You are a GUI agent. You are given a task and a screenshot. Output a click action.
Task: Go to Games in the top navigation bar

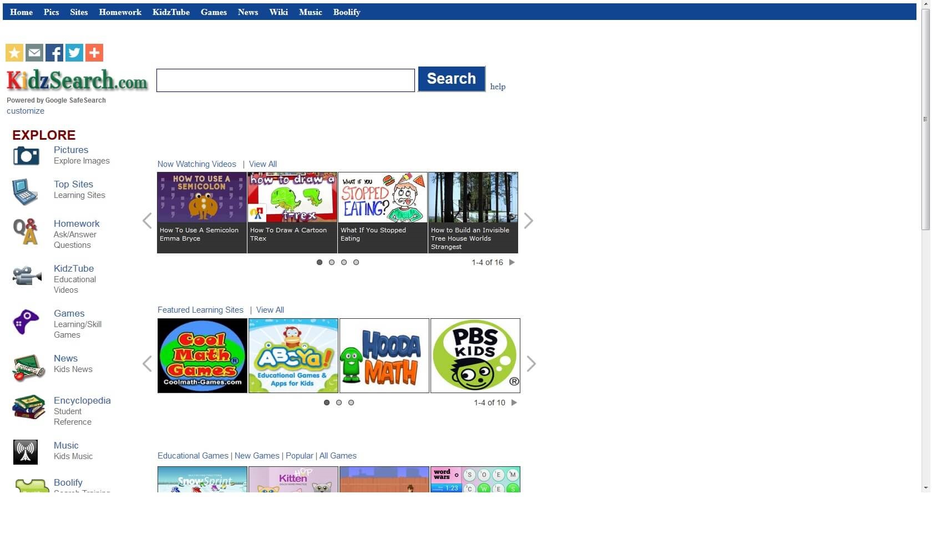pos(214,12)
